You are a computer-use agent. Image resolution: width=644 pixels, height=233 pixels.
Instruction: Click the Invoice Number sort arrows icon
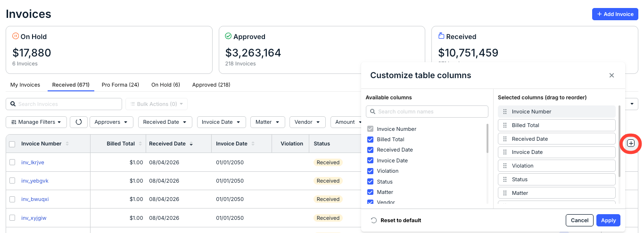[x=67, y=144]
